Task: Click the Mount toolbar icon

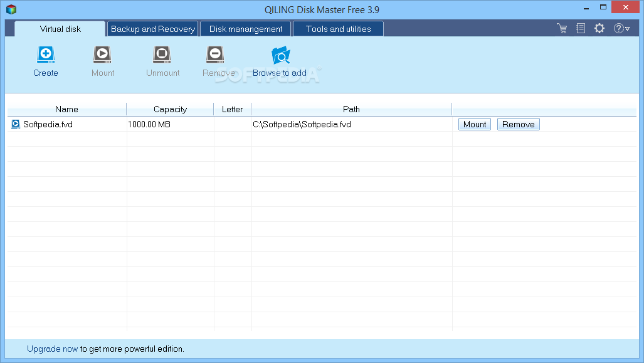Action: pyautogui.click(x=102, y=55)
